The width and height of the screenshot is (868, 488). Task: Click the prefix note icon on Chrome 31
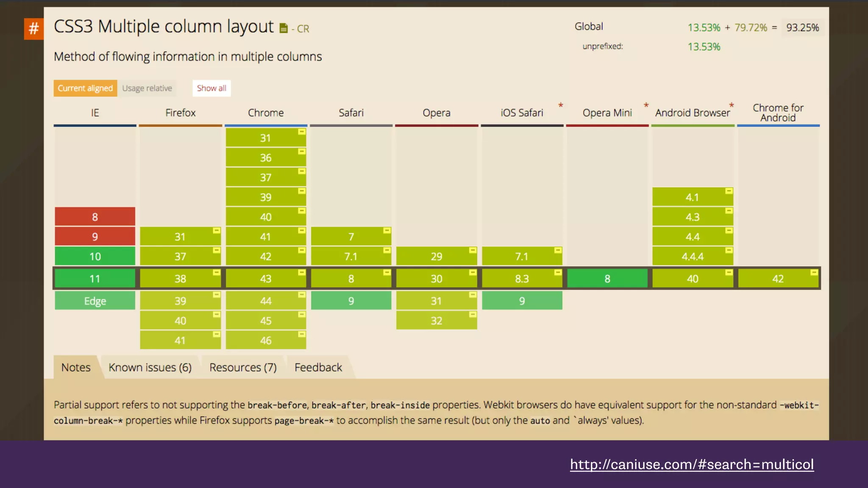[302, 132]
